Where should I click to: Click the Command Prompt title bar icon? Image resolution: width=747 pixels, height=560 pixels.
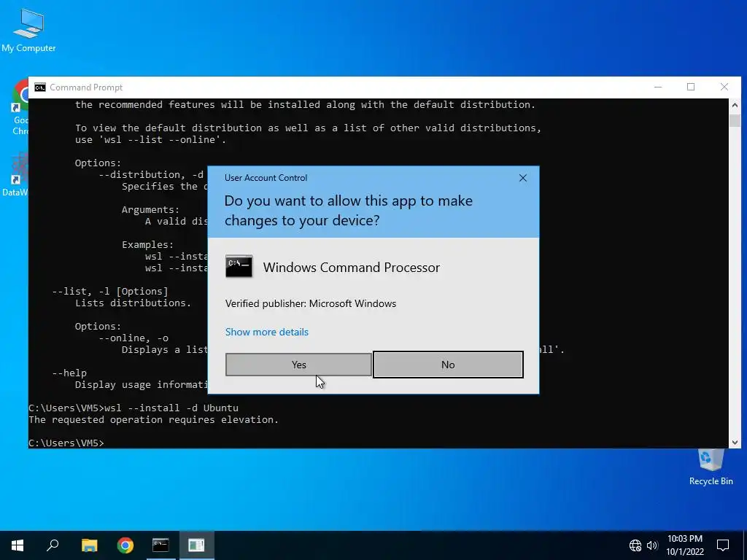tap(40, 87)
